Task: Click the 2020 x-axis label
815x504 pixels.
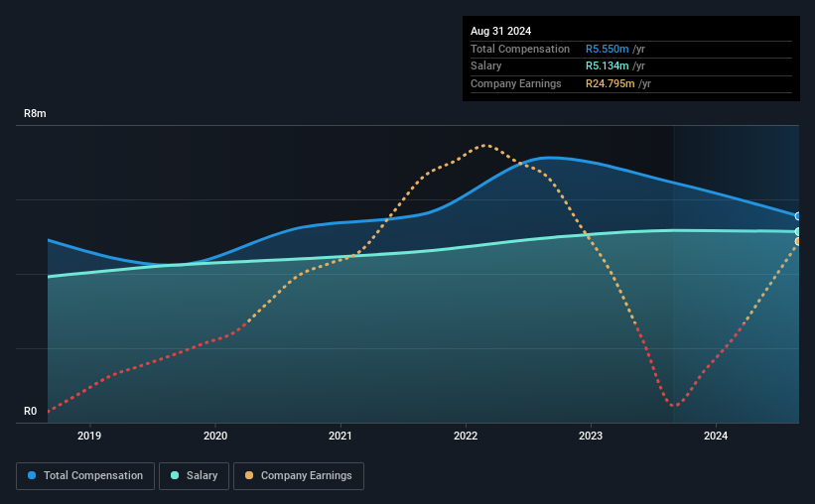Action: 215,436
